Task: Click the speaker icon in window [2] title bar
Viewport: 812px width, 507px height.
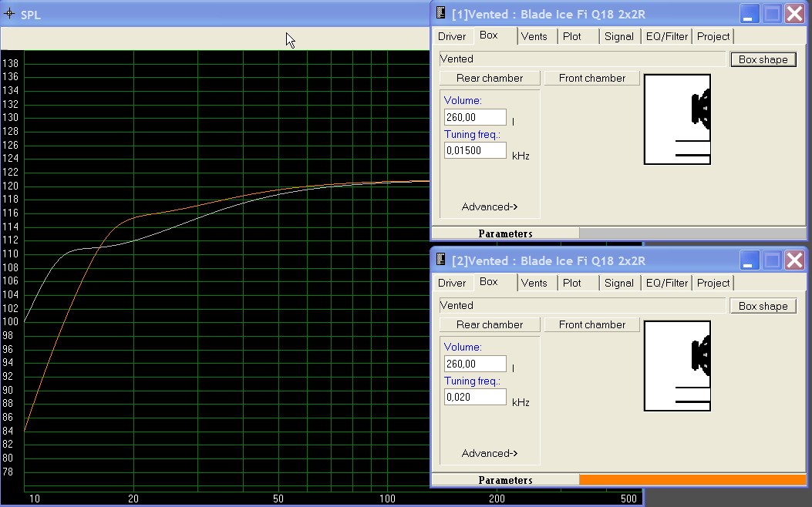Action: point(441,260)
